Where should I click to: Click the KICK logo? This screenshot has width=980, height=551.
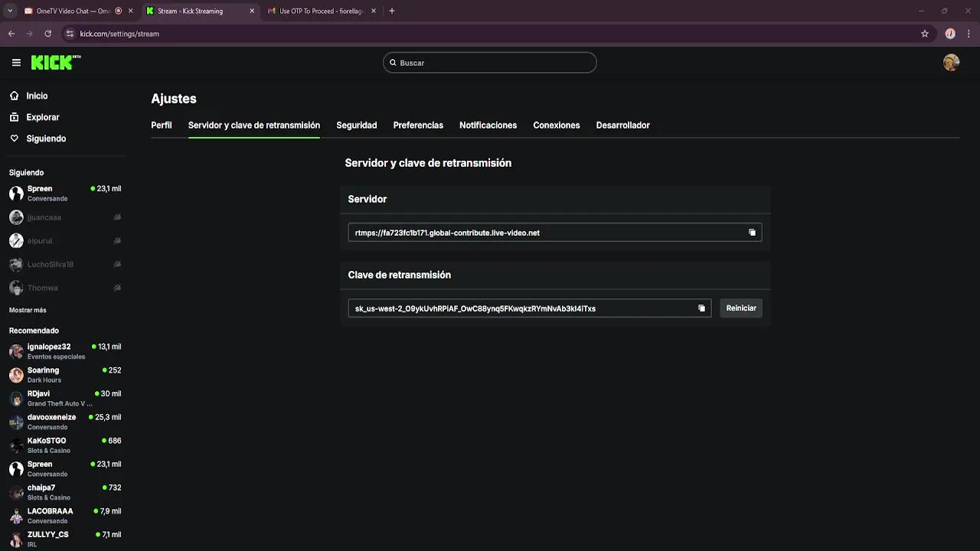56,63
